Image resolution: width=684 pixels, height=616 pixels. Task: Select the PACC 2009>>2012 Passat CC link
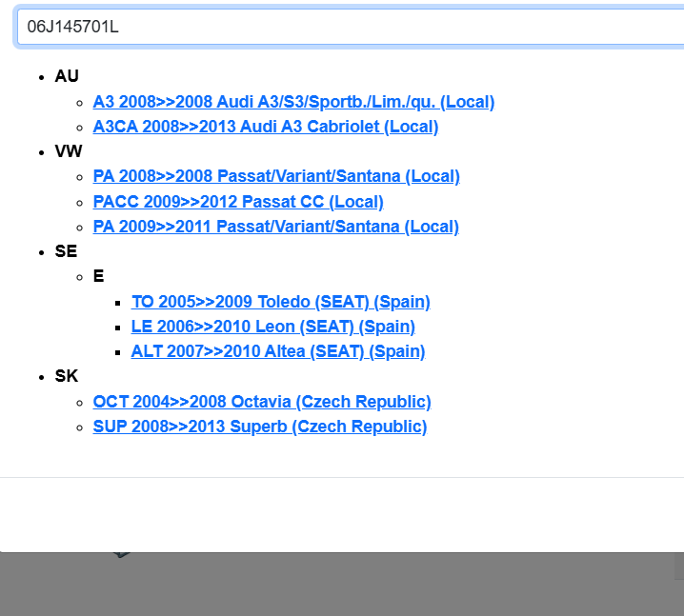[238, 202]
